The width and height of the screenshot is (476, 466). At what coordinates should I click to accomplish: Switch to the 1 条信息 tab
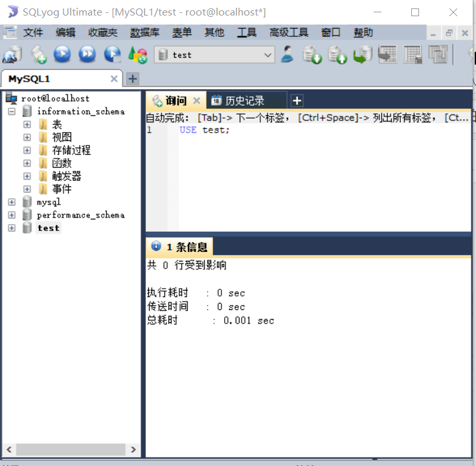180,247
